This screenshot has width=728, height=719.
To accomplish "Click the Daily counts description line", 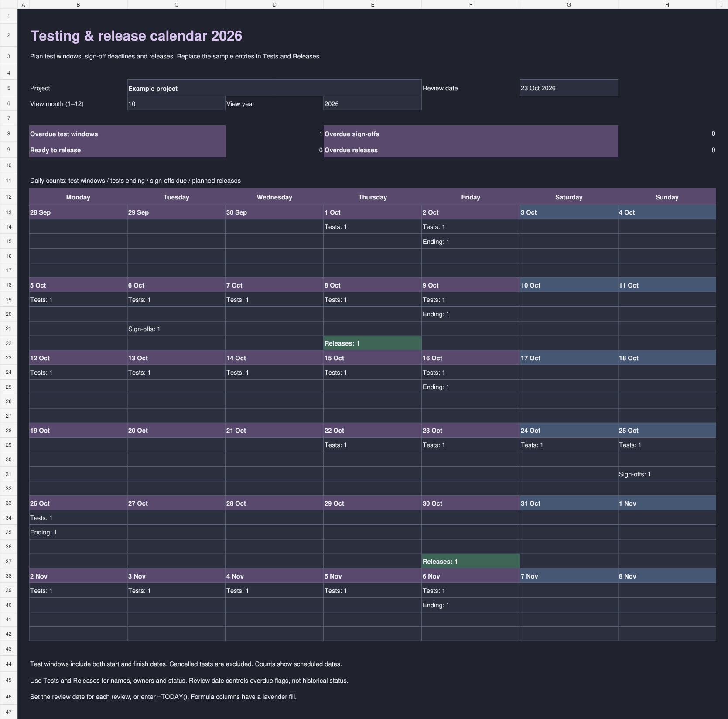I will coord(135,181).
